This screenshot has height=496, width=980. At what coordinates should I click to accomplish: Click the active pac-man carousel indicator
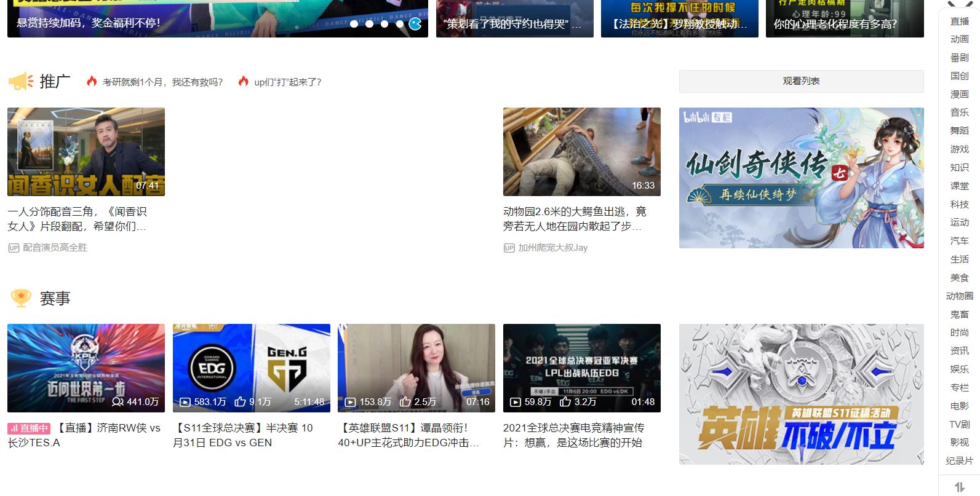pyautogui.click(x=416, y=24)
